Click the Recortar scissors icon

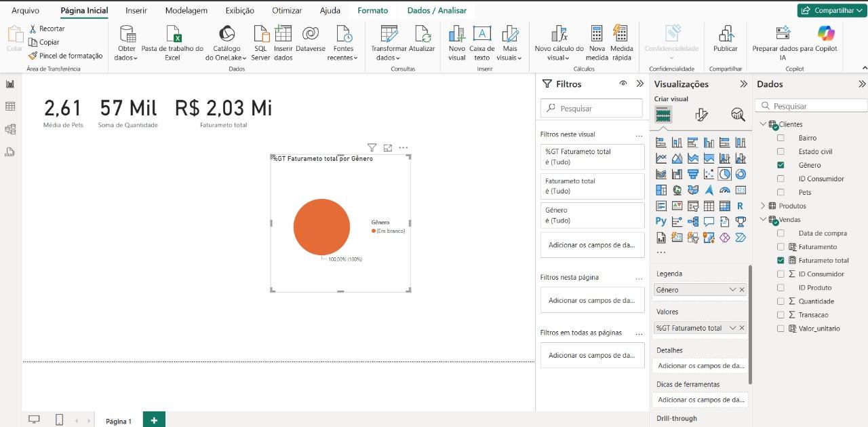tap(33, 29)
